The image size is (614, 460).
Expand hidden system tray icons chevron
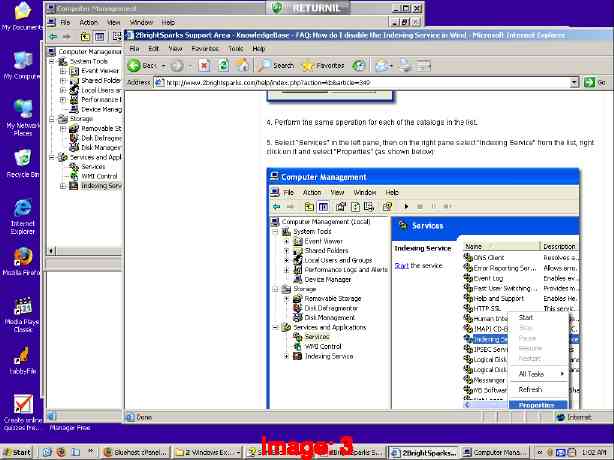point(541,452)
